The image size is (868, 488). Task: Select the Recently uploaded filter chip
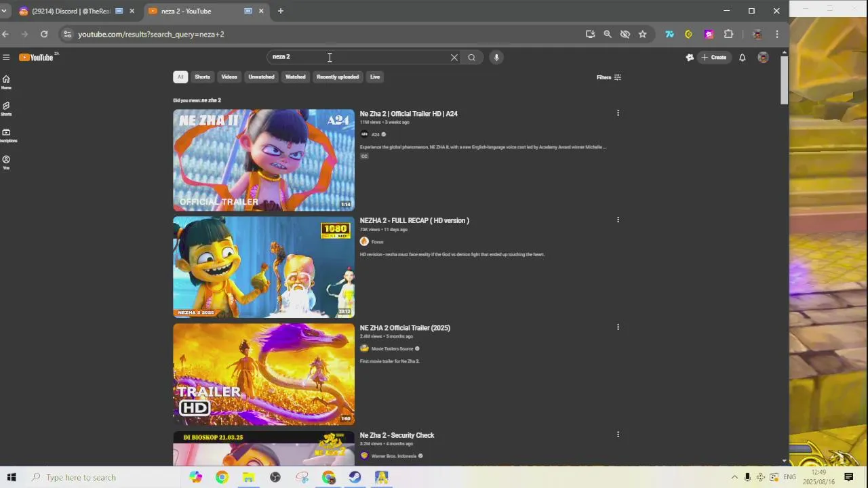338,77
